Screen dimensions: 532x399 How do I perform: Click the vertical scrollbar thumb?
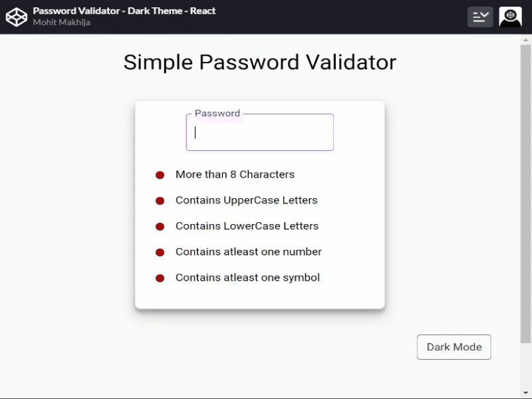pos(525,194)
